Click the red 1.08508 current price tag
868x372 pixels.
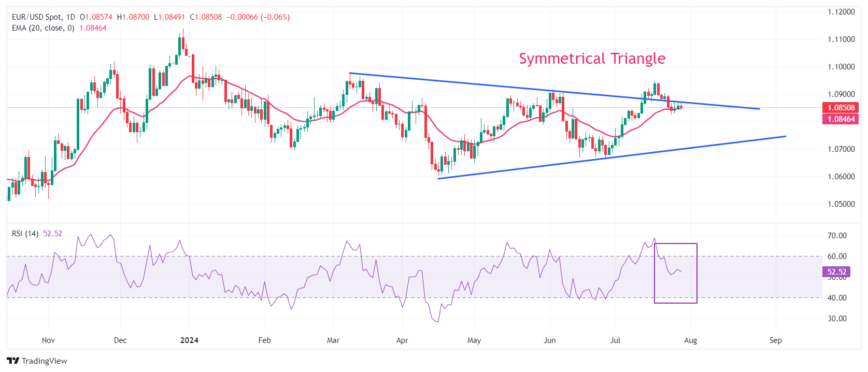click(841, 108)
